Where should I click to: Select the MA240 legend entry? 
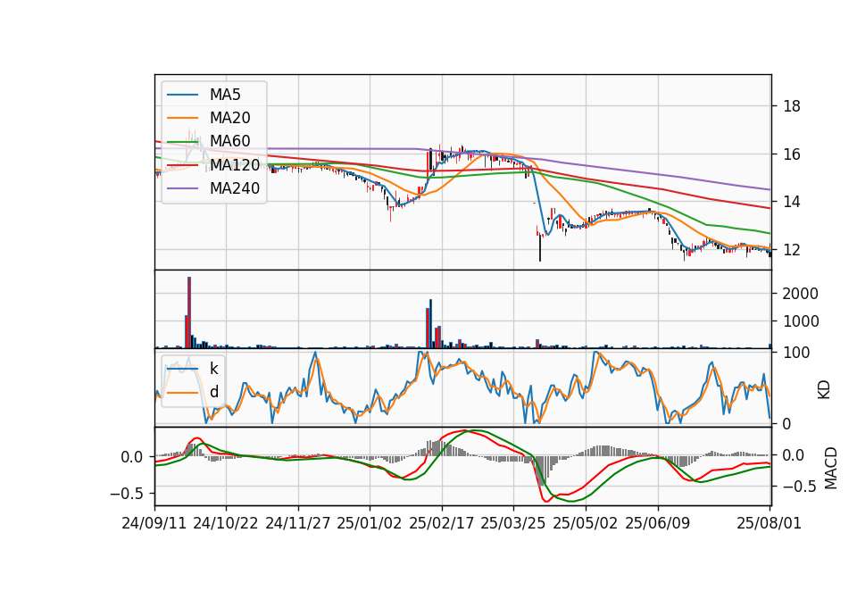coord(213,188)
